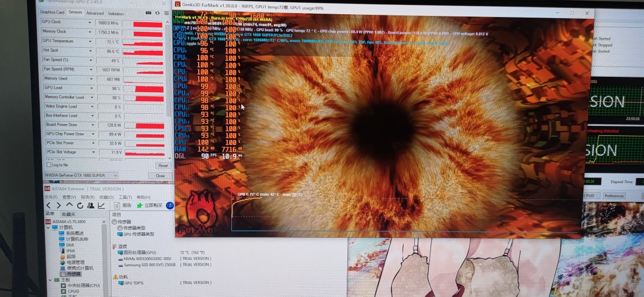The width and height of the screenshot is (644, 297).
Task: Select IPMI item in AIDA64 tree
Action: click(67, 250)
